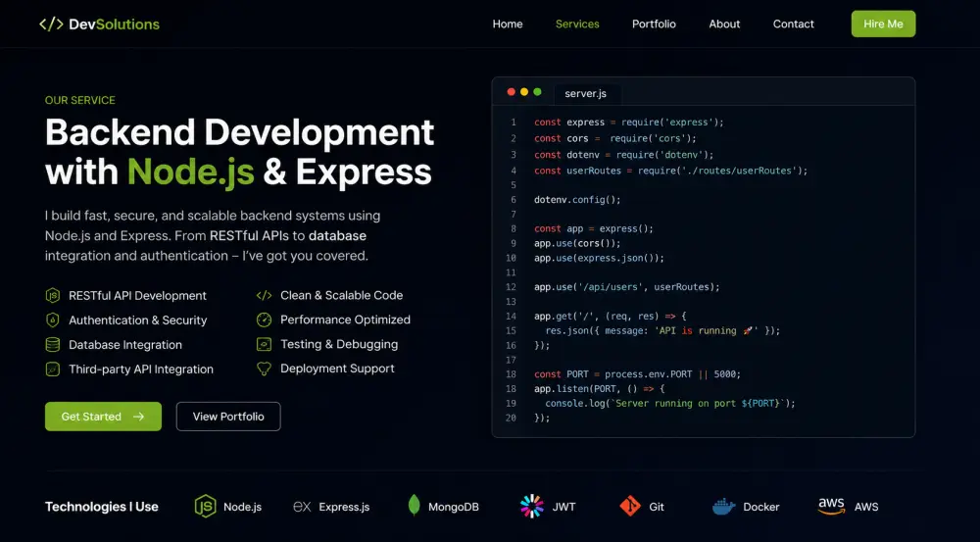
Task: Click the 'Database Integration' text
Action: 125,344
